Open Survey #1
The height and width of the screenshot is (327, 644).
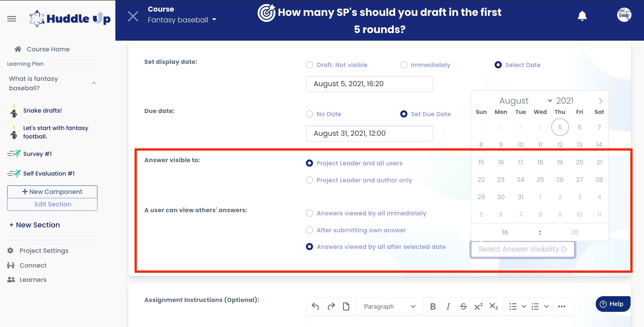(38, 154)
